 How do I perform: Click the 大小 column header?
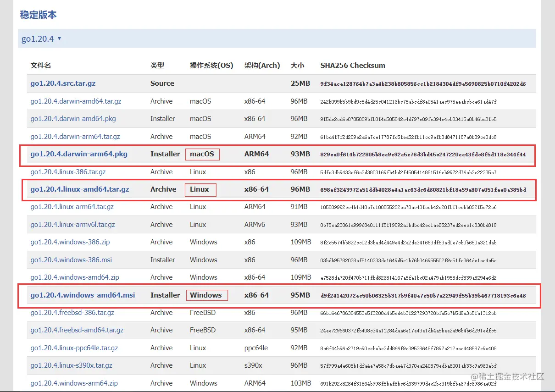[297, 66]
